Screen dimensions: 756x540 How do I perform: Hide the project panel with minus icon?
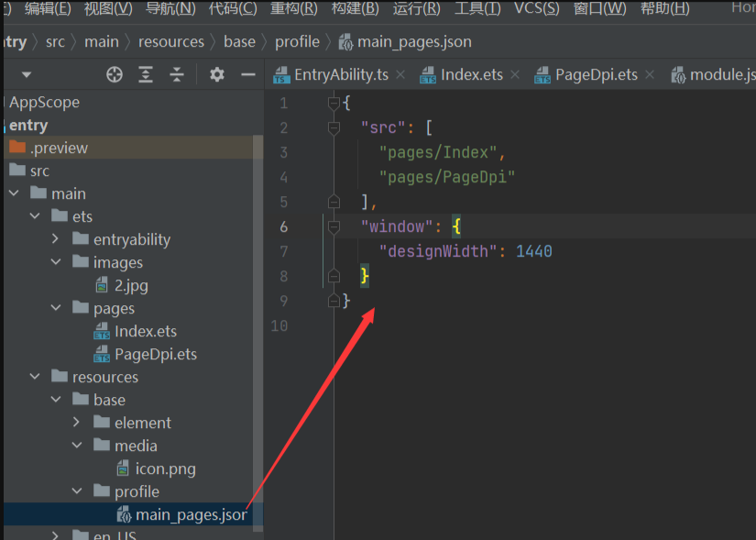pyautogui.click(x=247, y=75)
